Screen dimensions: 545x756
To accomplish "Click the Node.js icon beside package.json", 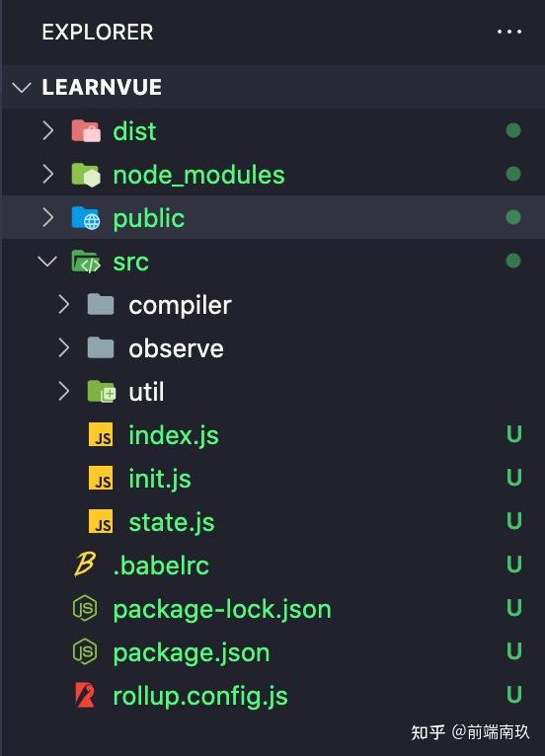I will 85,651.
